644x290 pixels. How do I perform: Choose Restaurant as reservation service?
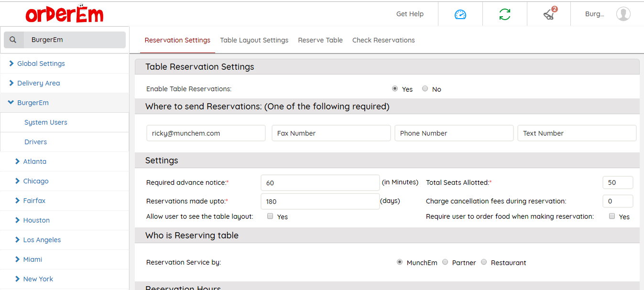pos(484,262)
